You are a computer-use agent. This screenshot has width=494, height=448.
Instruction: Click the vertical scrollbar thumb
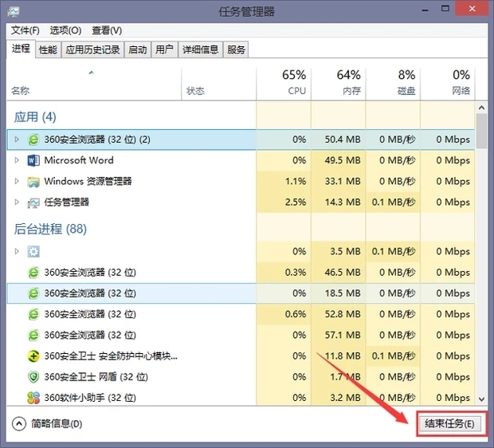pyautogui.click(x=481, y=131)
